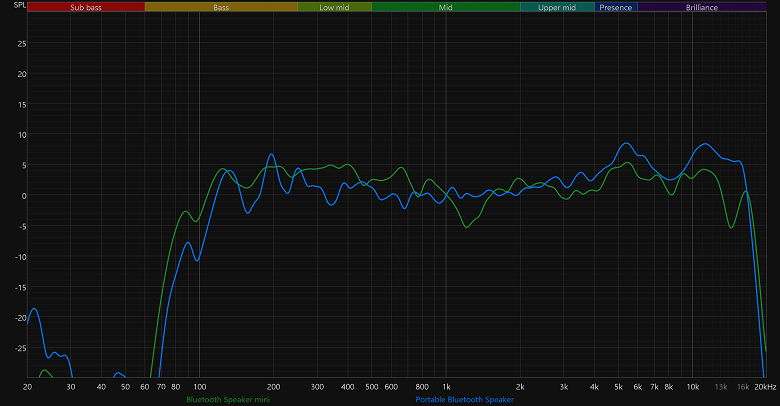The width and height of the screenshot is (780, 406).
Task: Click the -25 dB level label
Action: 20,348
